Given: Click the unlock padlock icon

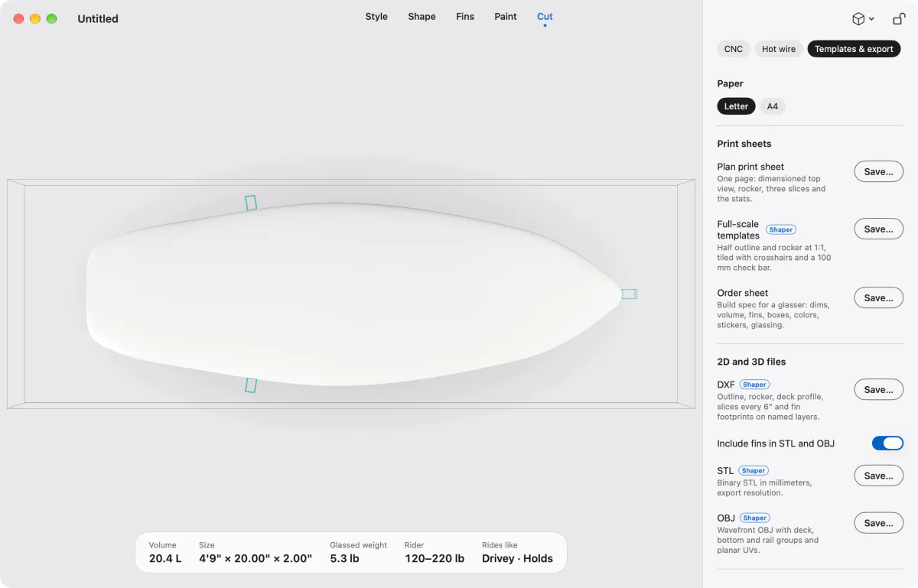Looking at the screenshot, I should [x=899, y=19].
